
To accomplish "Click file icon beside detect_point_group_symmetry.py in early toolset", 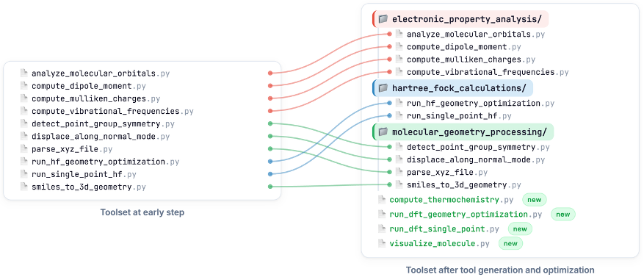I will [23, 123].
